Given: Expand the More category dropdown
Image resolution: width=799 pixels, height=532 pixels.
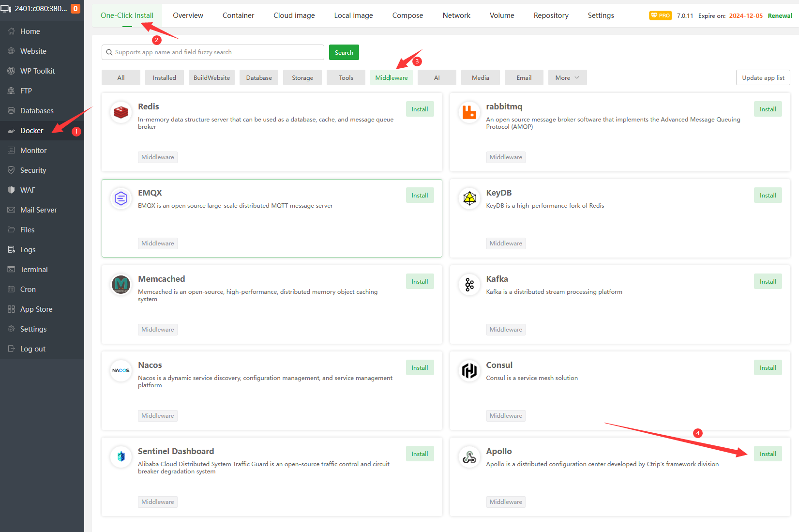Looking at the screenshot, I should click(x=567, y=78).
